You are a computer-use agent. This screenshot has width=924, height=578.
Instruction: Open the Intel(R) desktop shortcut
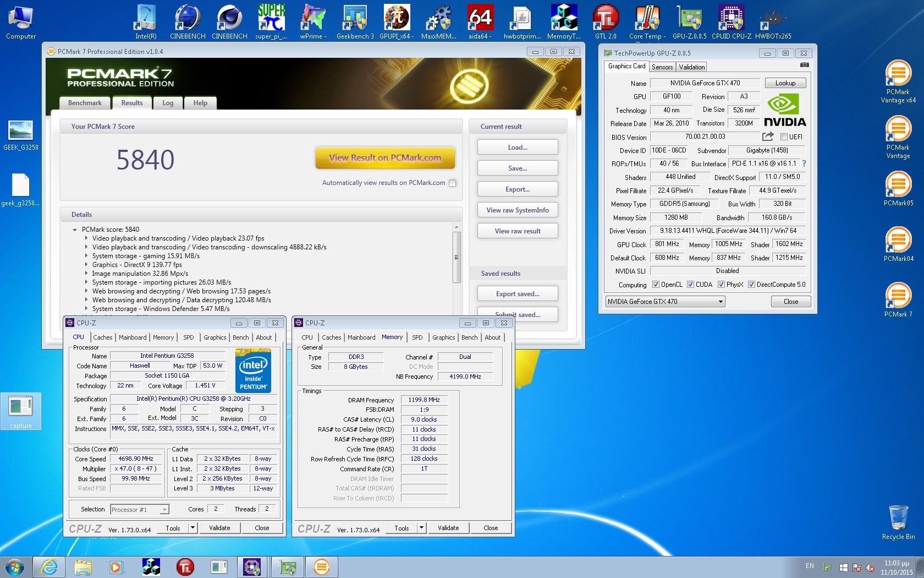pyautogui.click(x=146, y=22)
